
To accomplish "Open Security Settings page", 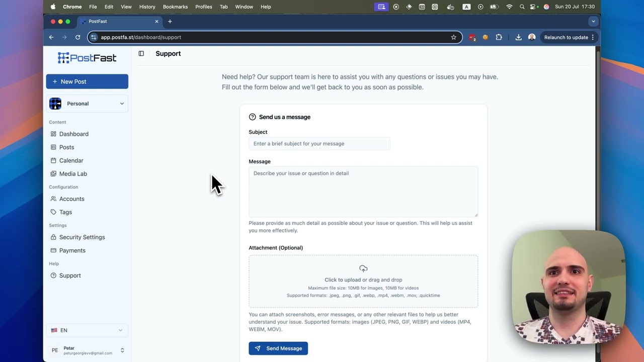I will coord(82,237).
